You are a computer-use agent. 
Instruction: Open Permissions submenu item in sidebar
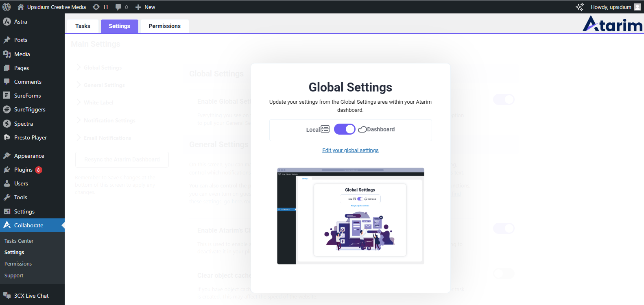point(18,264)
